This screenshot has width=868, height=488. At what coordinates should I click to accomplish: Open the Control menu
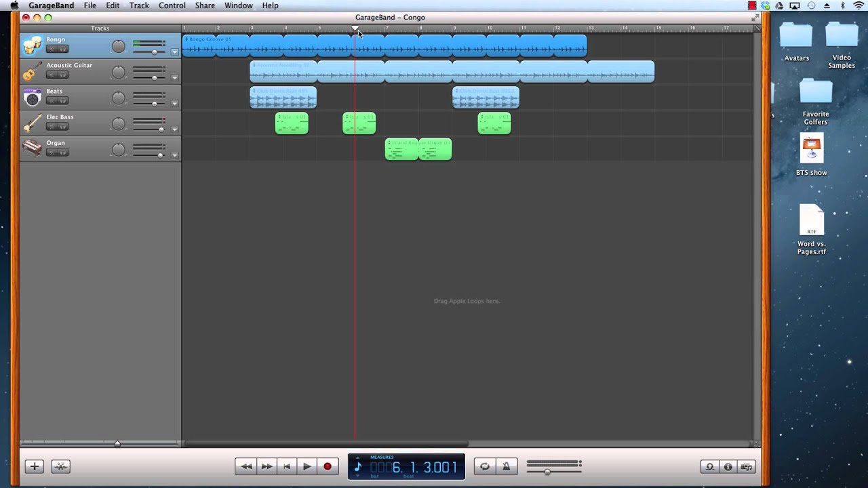point(172,5)
